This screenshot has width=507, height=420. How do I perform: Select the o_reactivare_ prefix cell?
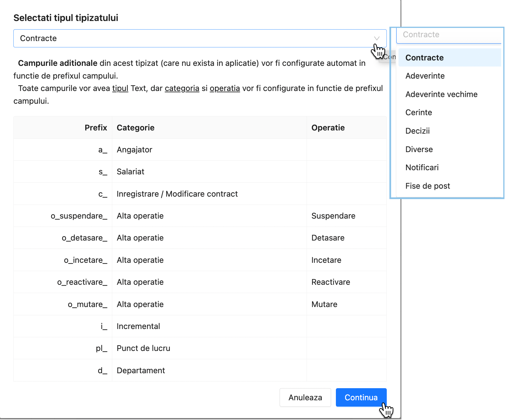tap(63, 282)
